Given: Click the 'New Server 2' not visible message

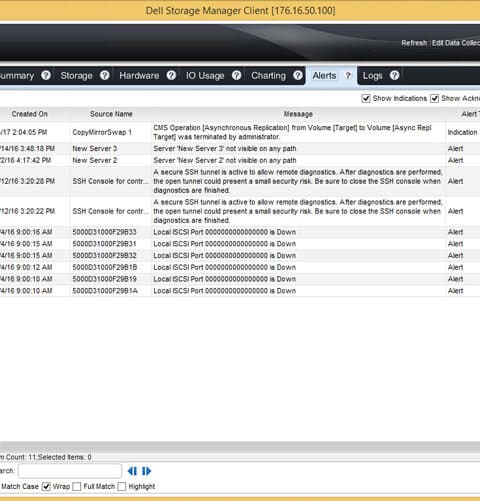Looking at the screenshot, I should pyautogui.click(x=225, y=160).
